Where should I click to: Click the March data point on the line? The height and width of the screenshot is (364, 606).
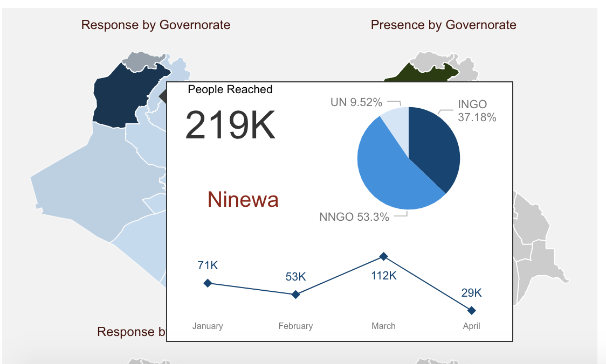(x=383, y=256)
